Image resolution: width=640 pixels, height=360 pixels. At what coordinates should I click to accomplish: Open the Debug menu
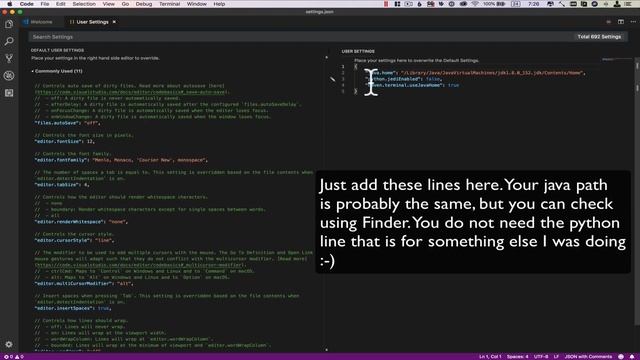click(144, 4)
